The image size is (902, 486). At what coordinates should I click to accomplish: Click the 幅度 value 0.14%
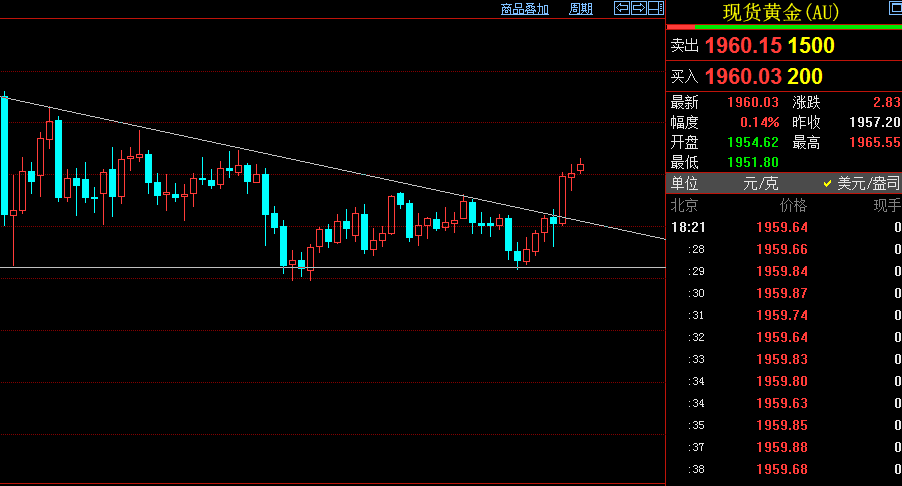coord(759,123)
